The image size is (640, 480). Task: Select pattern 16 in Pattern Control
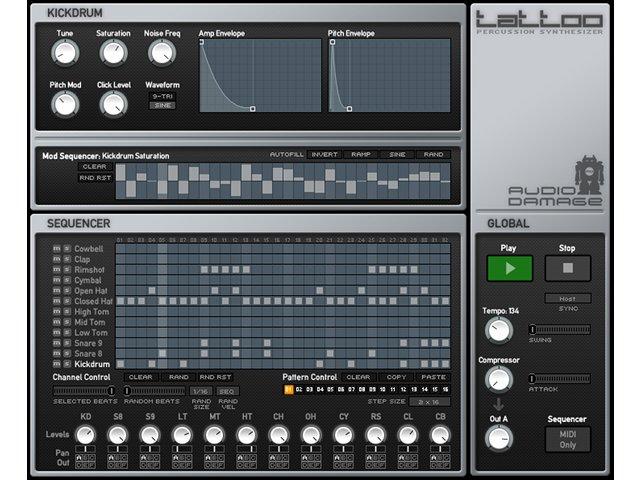[x=445, y=389]
